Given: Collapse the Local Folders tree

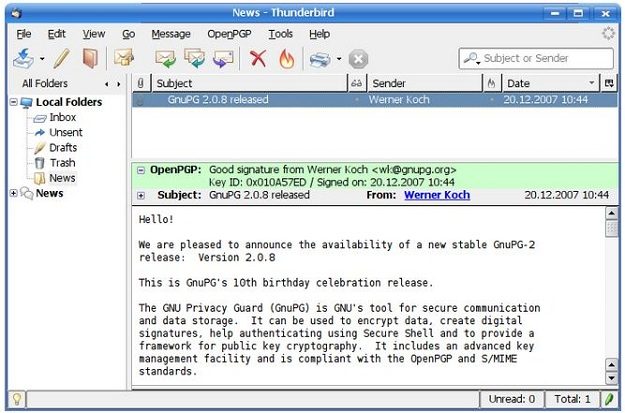Looking at the screenshot, I should pyautogui.click(x=13, y=102).
